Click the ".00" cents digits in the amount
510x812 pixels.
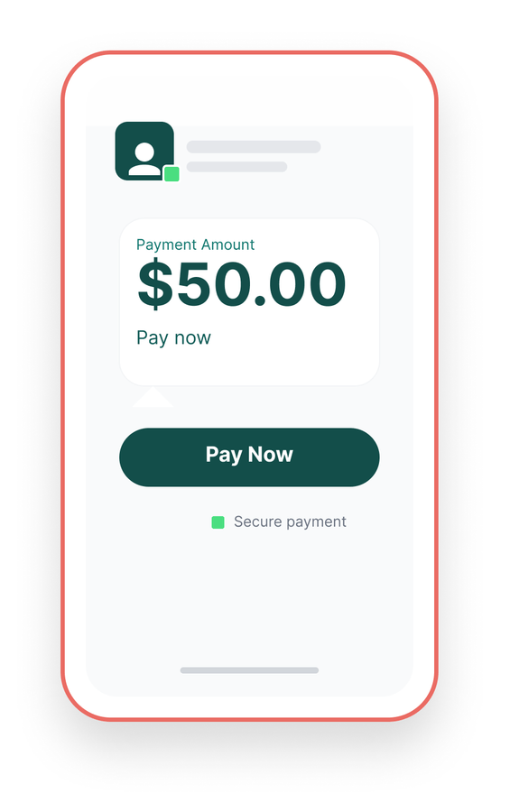tap(301, 285)
